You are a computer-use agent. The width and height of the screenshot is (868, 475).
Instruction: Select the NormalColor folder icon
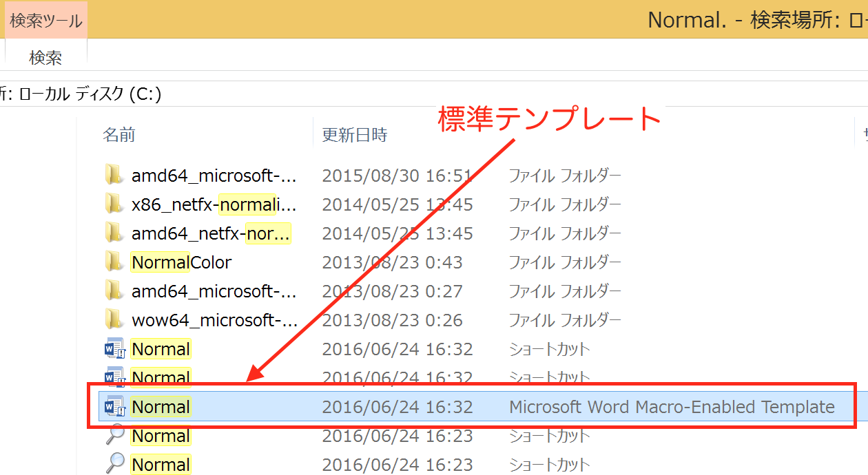[114, 262]
